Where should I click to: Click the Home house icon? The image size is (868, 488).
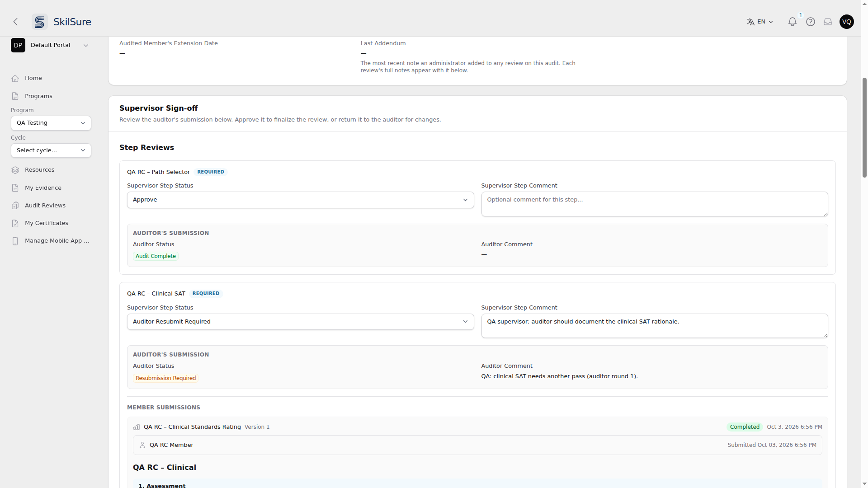[15, 78]
